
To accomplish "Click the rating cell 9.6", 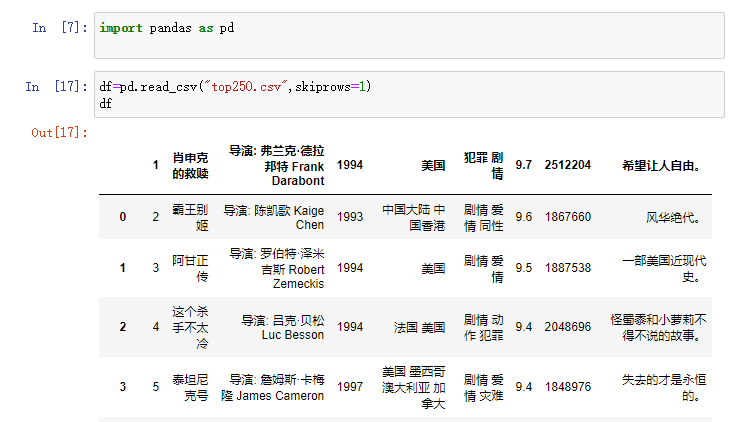I will tap(523, 217).
